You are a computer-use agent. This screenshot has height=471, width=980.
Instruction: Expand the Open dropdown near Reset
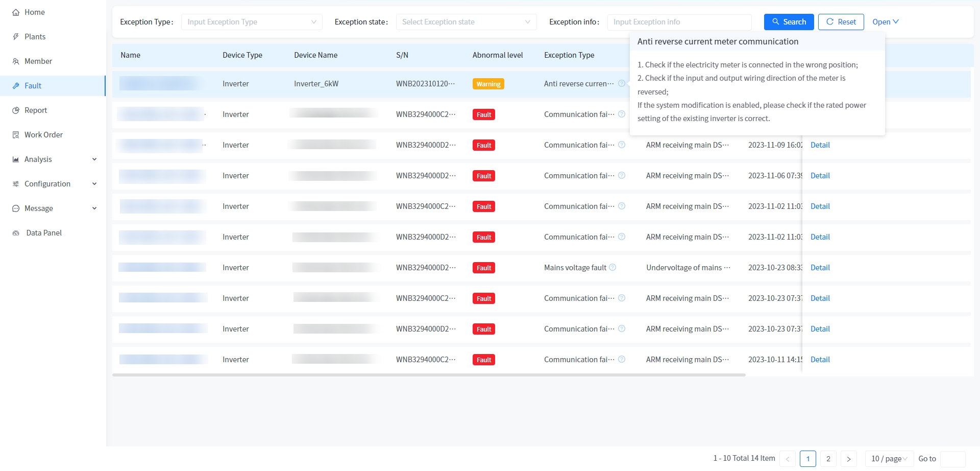coord(885,21)
